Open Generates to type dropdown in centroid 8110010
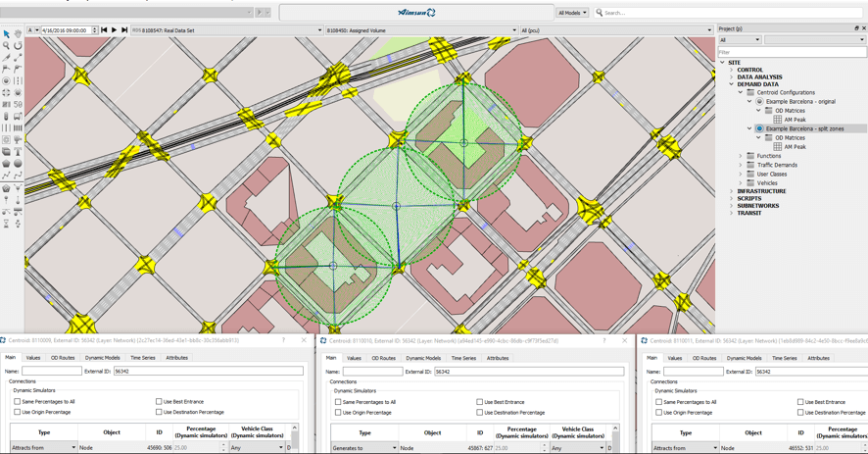 (x=364, y=448)
